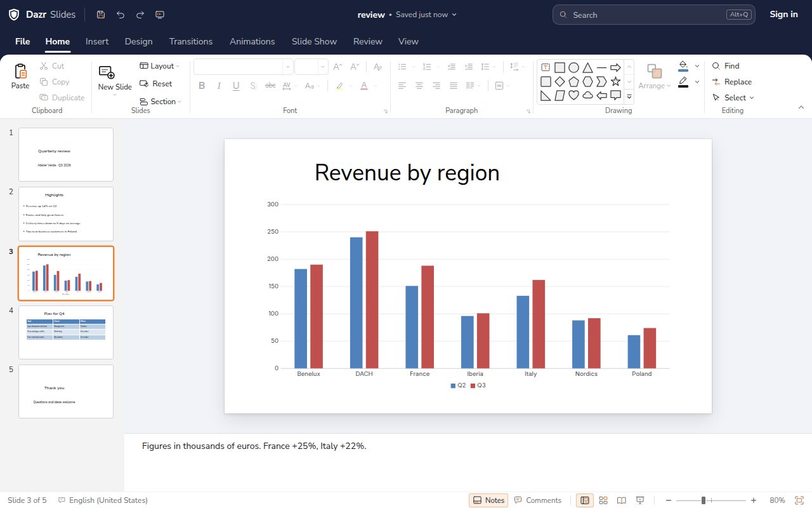This screenshot has width=812, height=508.
Task: Start presentation from the title bar icon
Action: (160, 15)
